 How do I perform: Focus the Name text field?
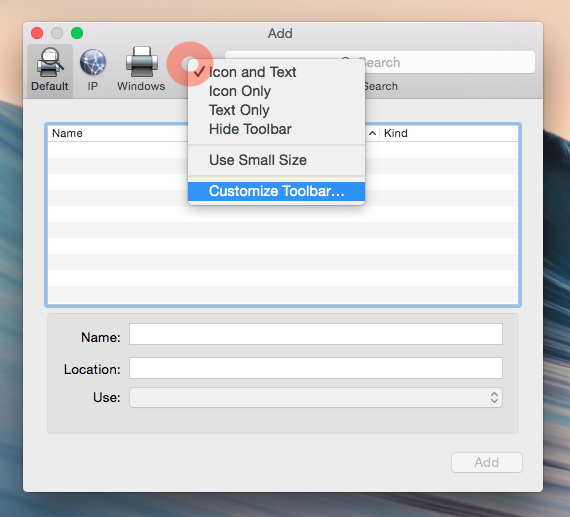coord(316,334)
